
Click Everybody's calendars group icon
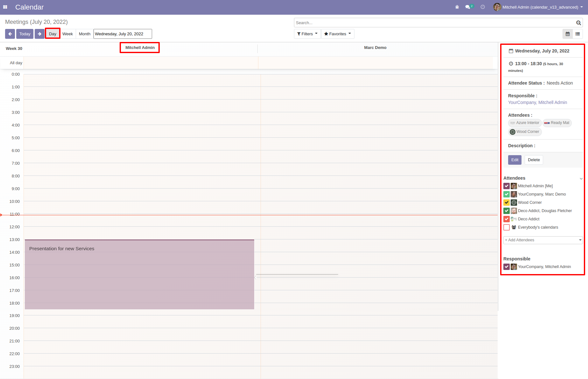[x=514, y=227]
